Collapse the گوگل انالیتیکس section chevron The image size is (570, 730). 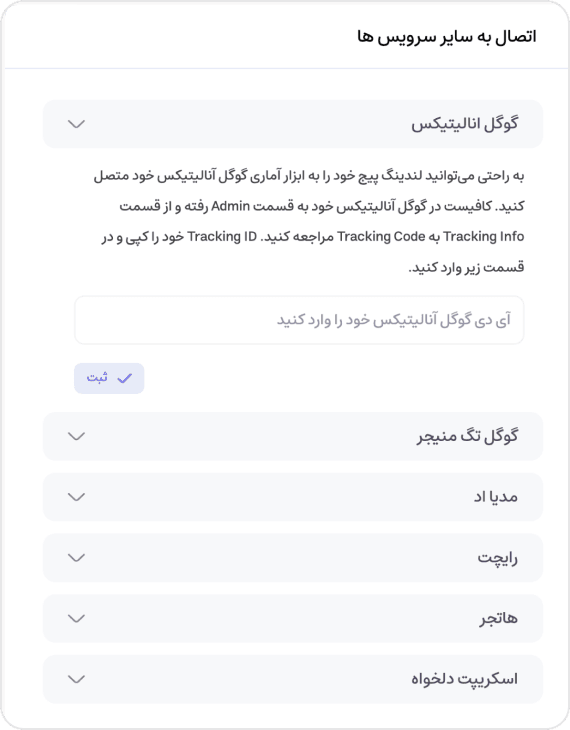76,124
